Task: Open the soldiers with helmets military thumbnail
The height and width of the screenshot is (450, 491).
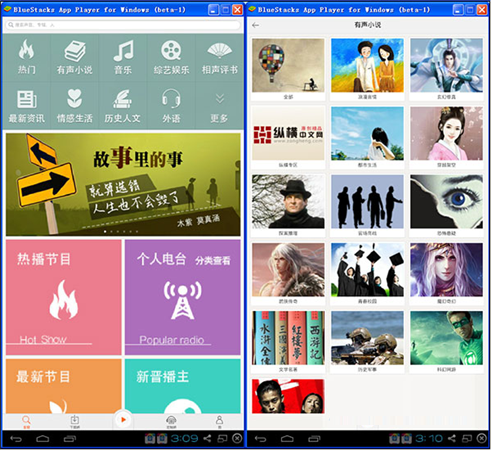Action: click(367, 338)
